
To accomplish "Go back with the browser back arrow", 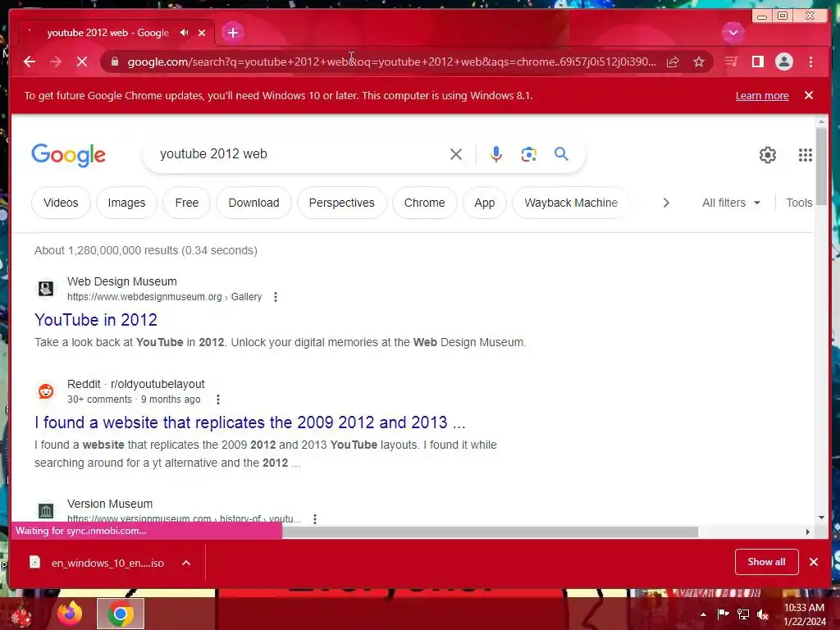I will (x=30, y=62).
